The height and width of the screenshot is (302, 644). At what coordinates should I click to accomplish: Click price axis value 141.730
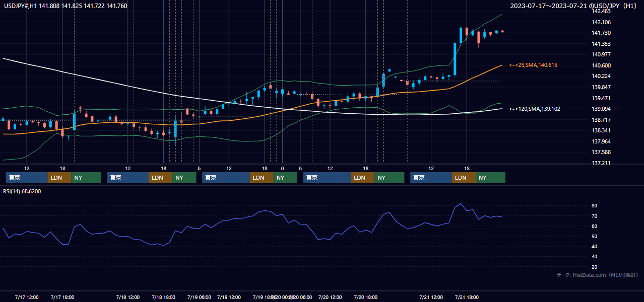(x=601, y=33)
